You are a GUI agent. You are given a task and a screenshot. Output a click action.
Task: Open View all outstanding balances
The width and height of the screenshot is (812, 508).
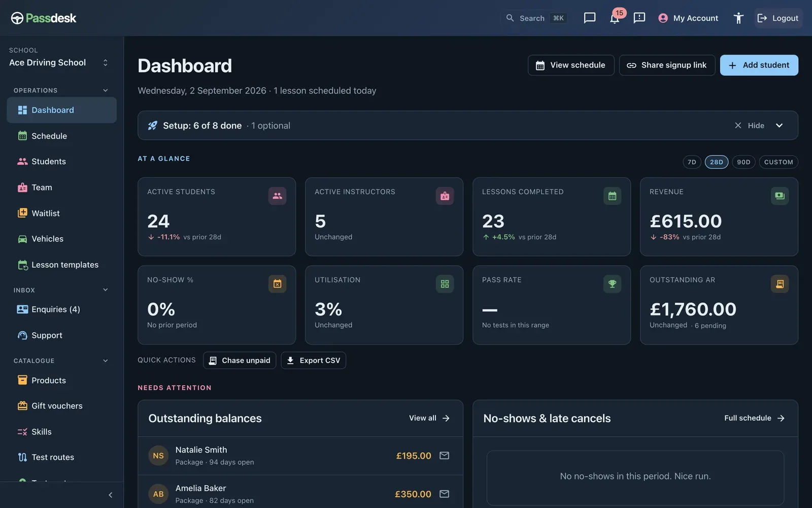pyautogui.click(x=429, y=418)
